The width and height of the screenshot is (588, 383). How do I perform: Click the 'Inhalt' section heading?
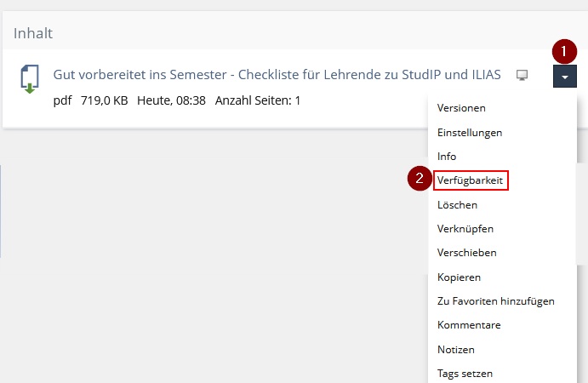[x=33, y=33]
